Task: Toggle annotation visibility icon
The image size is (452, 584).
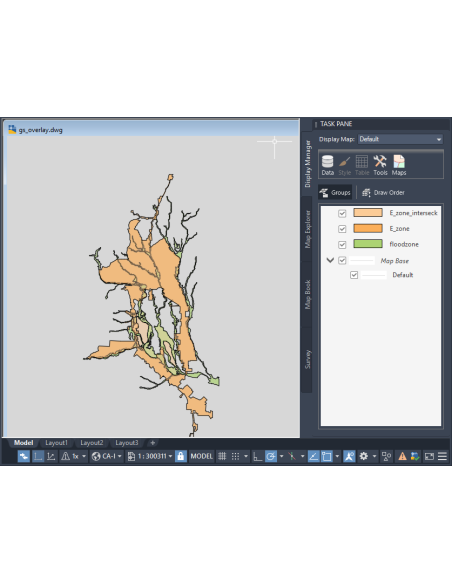Action: click(349, 456)
